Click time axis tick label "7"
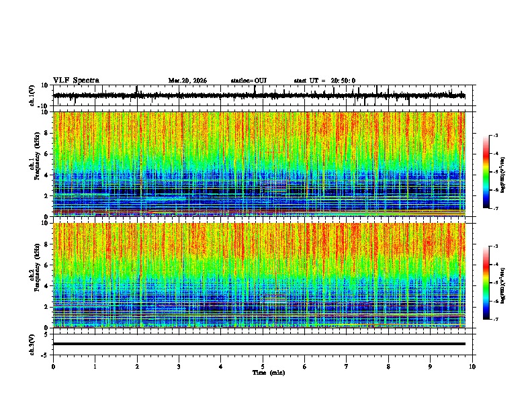This screenshot has height=411, width=532. tap(347, 367)
